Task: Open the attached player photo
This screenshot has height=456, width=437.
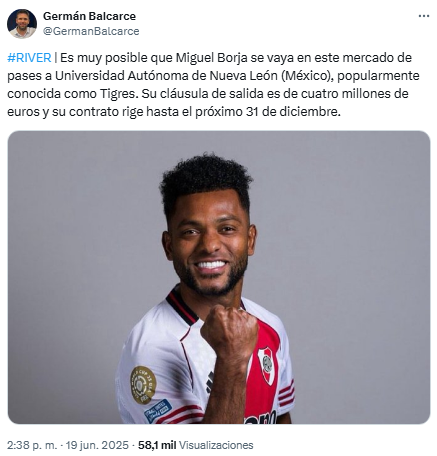Action: [219, 277]
